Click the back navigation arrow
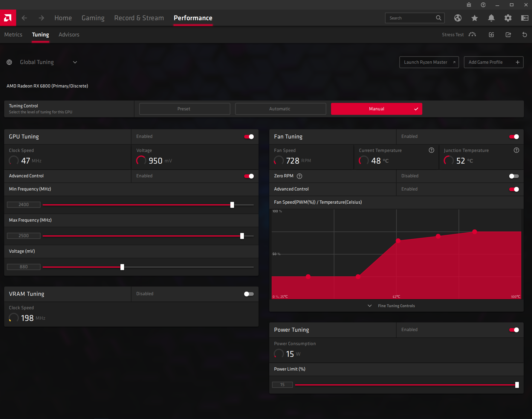 click(x=25, y=18)
